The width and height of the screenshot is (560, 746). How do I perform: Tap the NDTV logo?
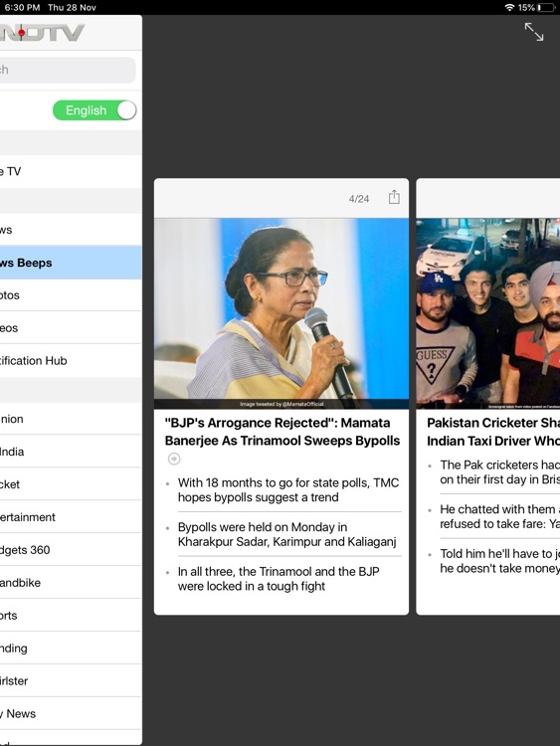pyautogui.click(x=42, y=33)
